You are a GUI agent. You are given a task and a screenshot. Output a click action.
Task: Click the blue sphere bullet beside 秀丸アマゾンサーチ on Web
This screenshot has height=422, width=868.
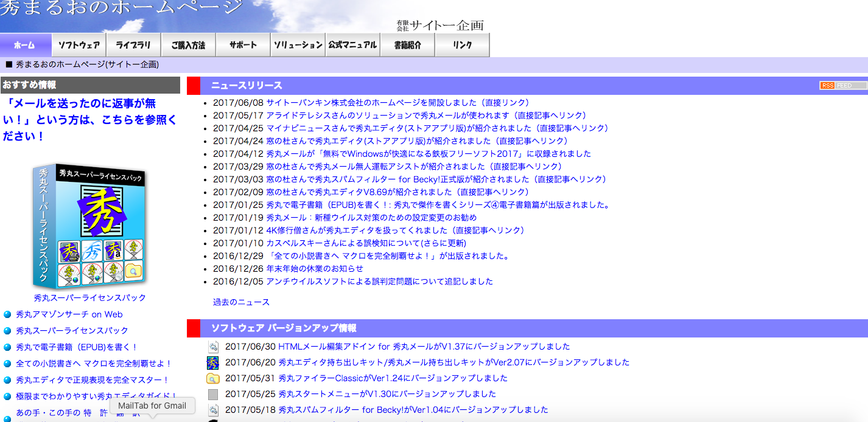(x=6, y=314)
